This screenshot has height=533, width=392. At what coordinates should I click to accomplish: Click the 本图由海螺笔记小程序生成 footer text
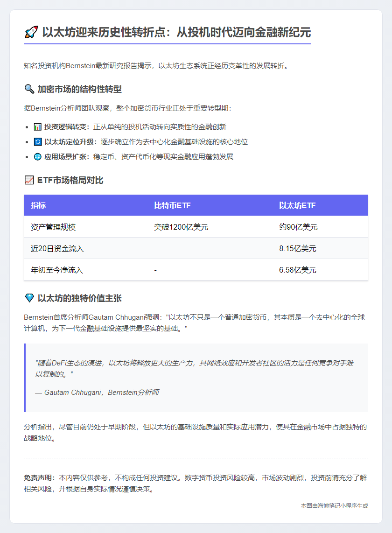coord(335,505)
